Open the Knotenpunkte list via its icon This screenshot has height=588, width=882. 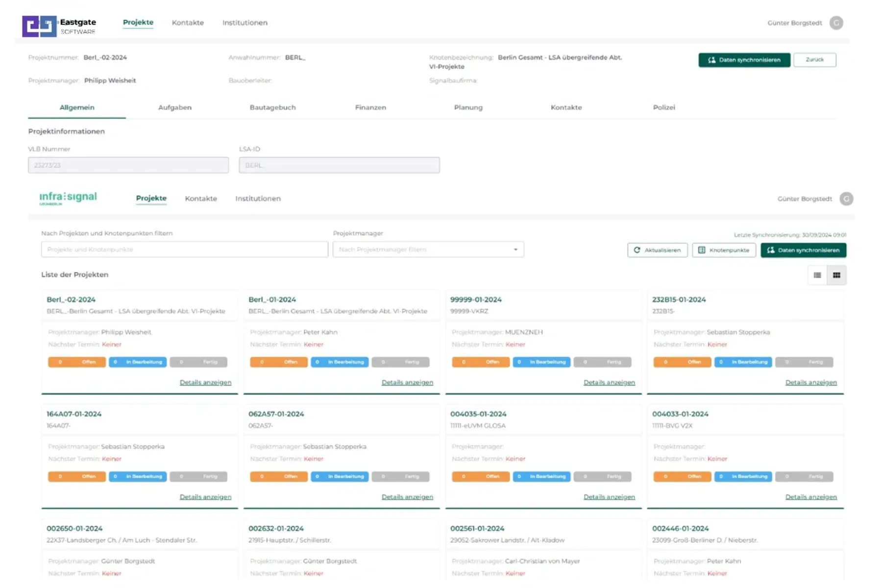[702, 250]
